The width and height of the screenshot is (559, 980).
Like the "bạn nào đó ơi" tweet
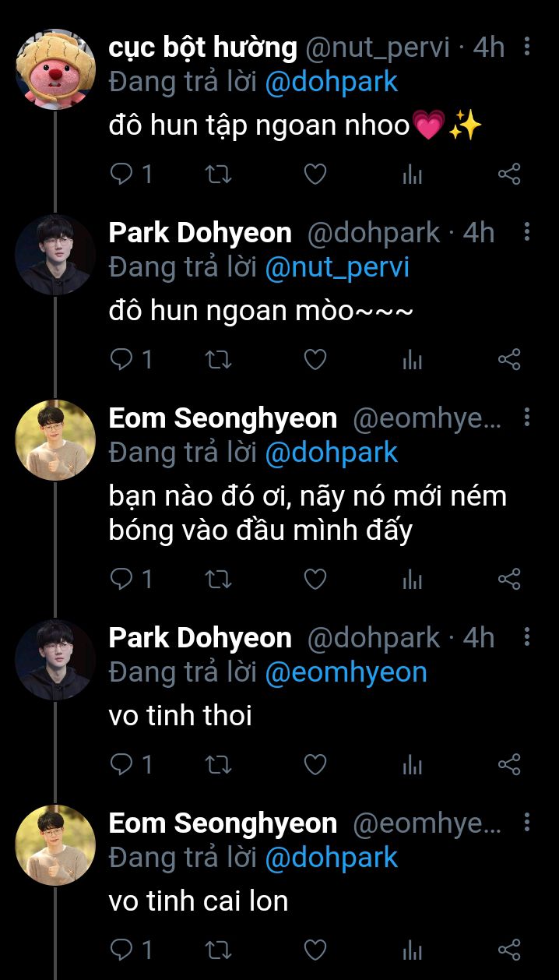pyautogui.click(x=315, y=579)
